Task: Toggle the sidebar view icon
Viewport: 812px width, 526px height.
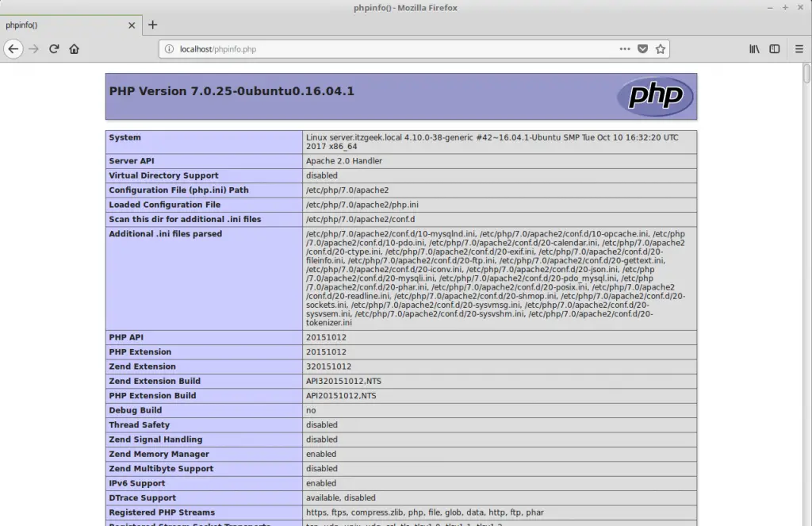Action: (x=775, y=49)
